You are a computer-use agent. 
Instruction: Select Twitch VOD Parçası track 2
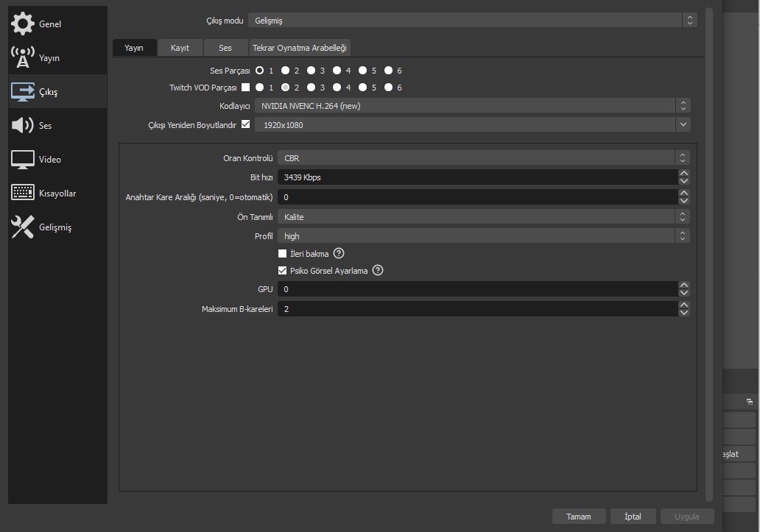286,88
